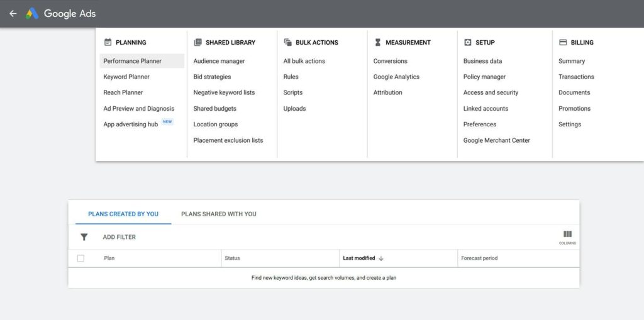Screen dimensions: 644x320
Task: Click Add Filter field
Action: click(x=119, y=237)
